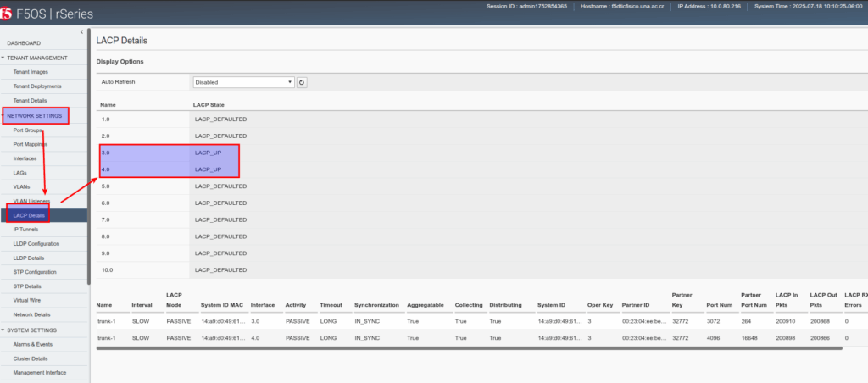868x383 pixels.
Task: Click the F5 logo icon
Action: pos(8,14)
